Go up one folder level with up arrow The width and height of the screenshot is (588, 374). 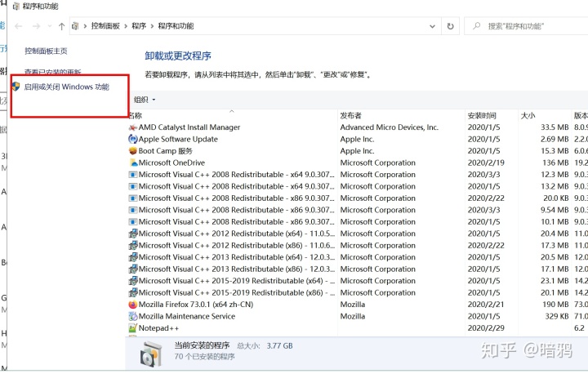pyautogui.click(x=61, y=26)
